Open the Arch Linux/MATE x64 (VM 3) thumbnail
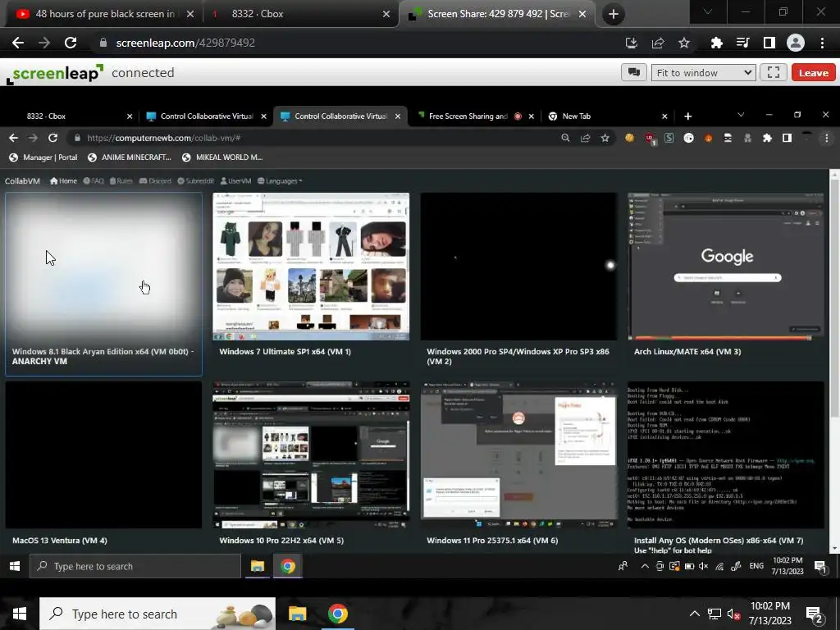Screen dimensions: 840x630 [726, 267]
